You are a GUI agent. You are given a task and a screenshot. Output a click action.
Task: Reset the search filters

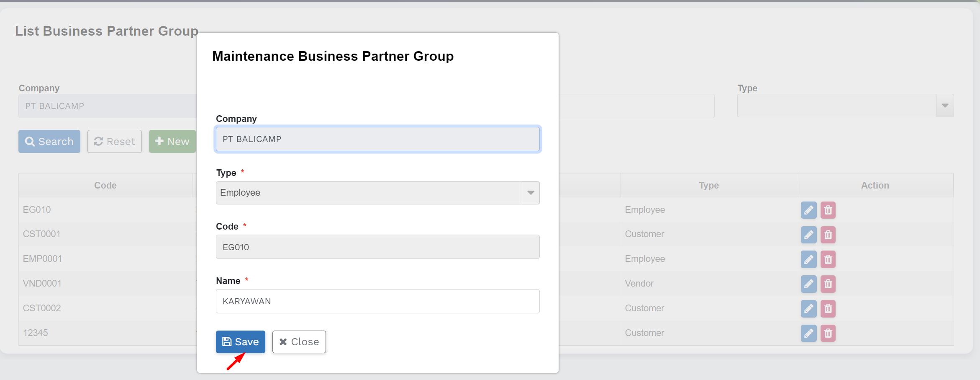(115, 142)
